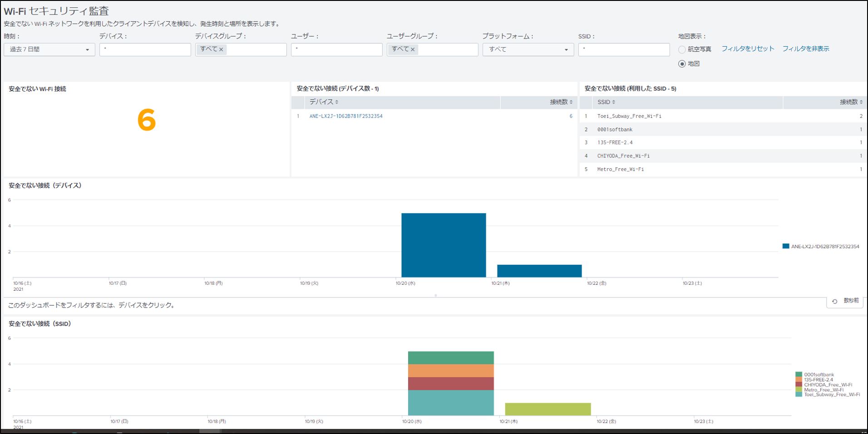868x434 pixels.
Task: Click the フィルタを非表示 link
Action: pos(805,49)
